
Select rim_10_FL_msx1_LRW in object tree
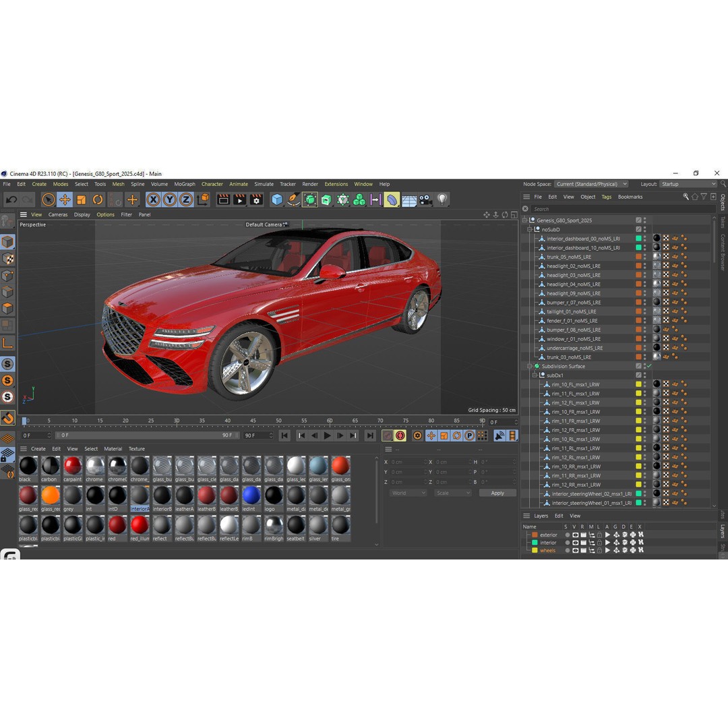(575, 384)
